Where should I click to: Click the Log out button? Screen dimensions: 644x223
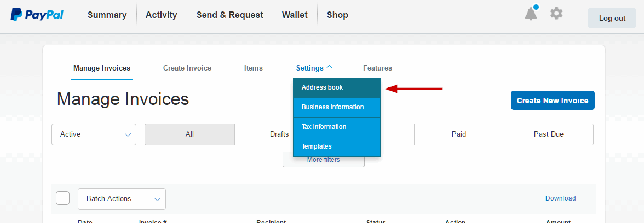612,18
